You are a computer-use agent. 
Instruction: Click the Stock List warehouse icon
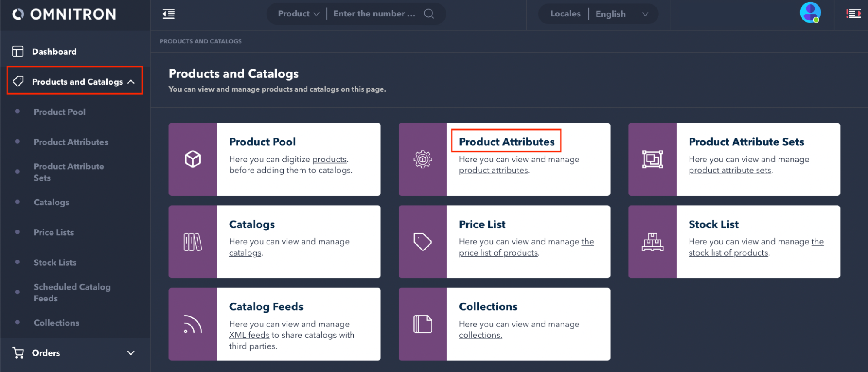[652, 242]
